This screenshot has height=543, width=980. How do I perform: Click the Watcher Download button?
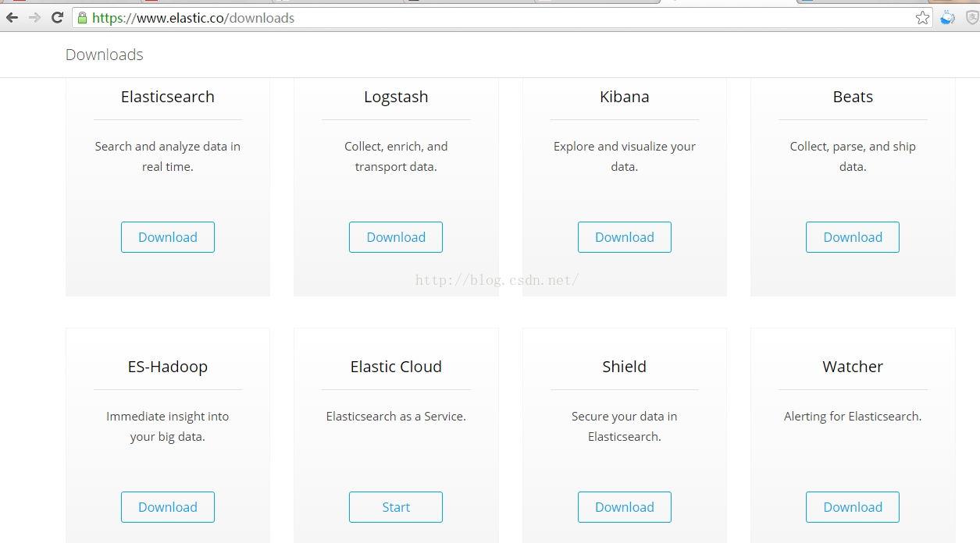[853, 507]
